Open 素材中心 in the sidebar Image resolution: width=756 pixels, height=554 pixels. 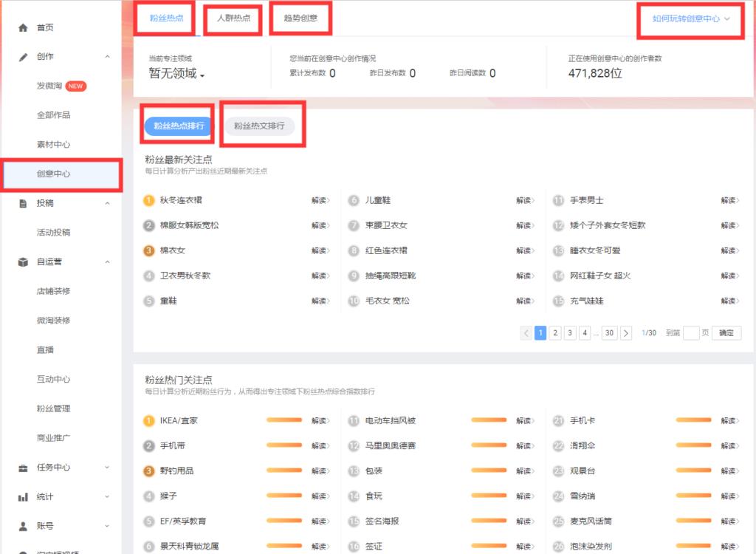pos(53,145)
